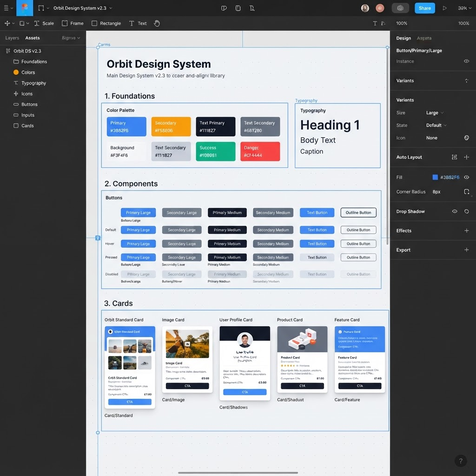Select the Hand tool in toolbar
This screenshot has width=476, height=476.
157,23
